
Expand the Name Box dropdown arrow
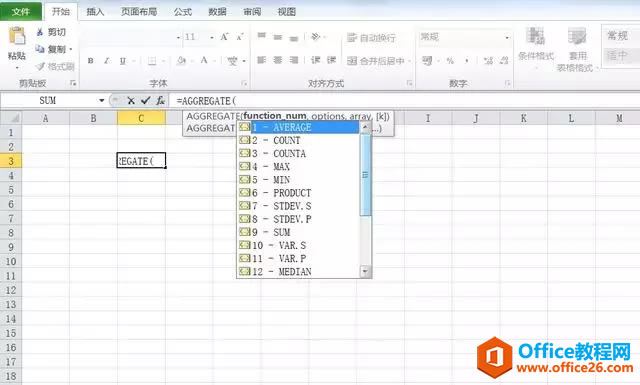point(101,100)
